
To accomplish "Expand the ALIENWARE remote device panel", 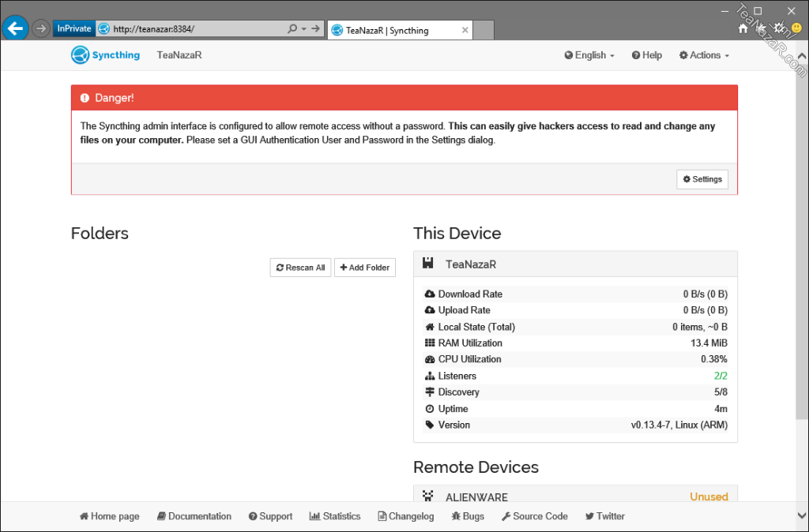I will pos(575,494).
